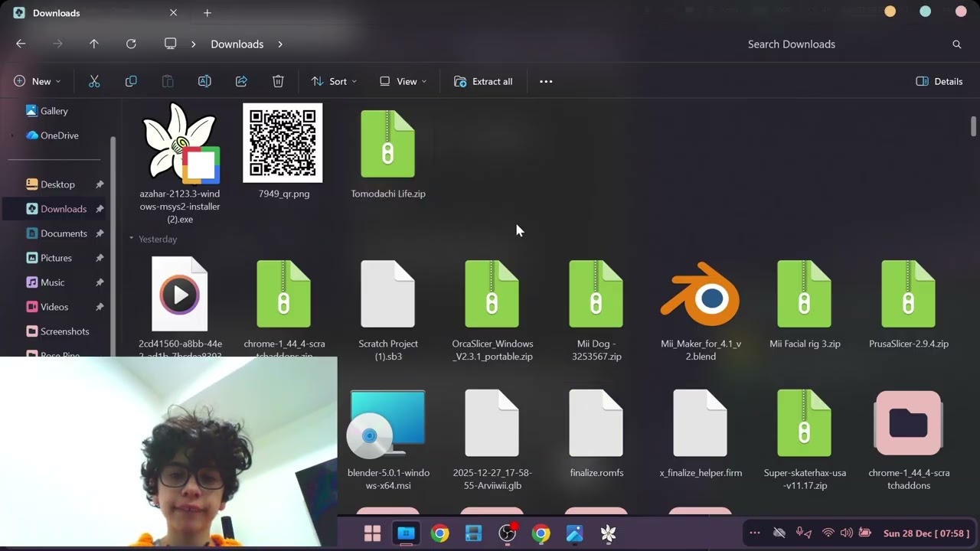Close the Downloads tab
Screen dimensions: 980x551
click(x=173, y=13)
